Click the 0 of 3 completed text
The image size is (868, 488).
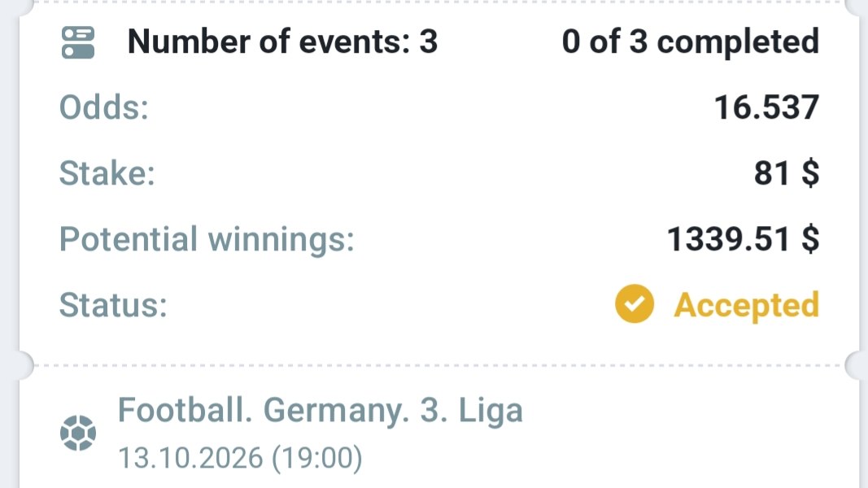(x=691, y=41)
